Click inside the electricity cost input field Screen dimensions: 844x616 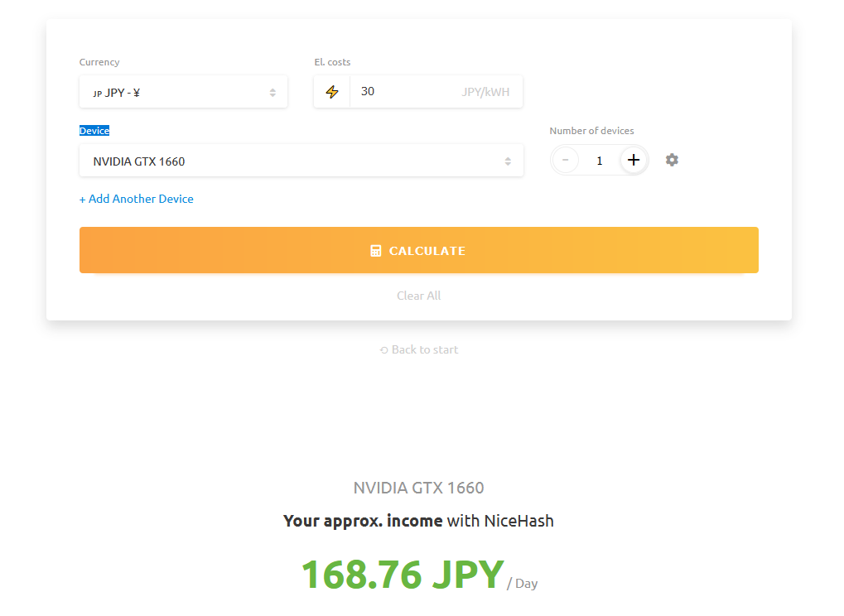[414, 91]
